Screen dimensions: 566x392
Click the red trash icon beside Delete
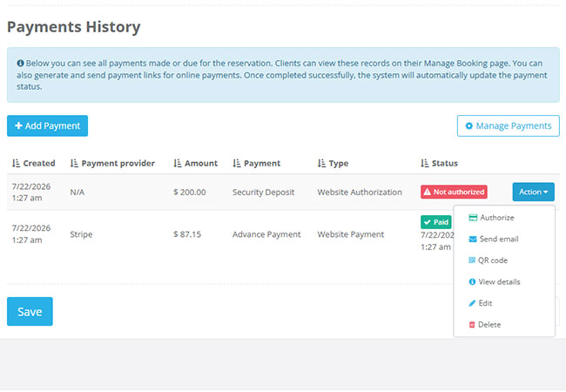click(472, 325)
